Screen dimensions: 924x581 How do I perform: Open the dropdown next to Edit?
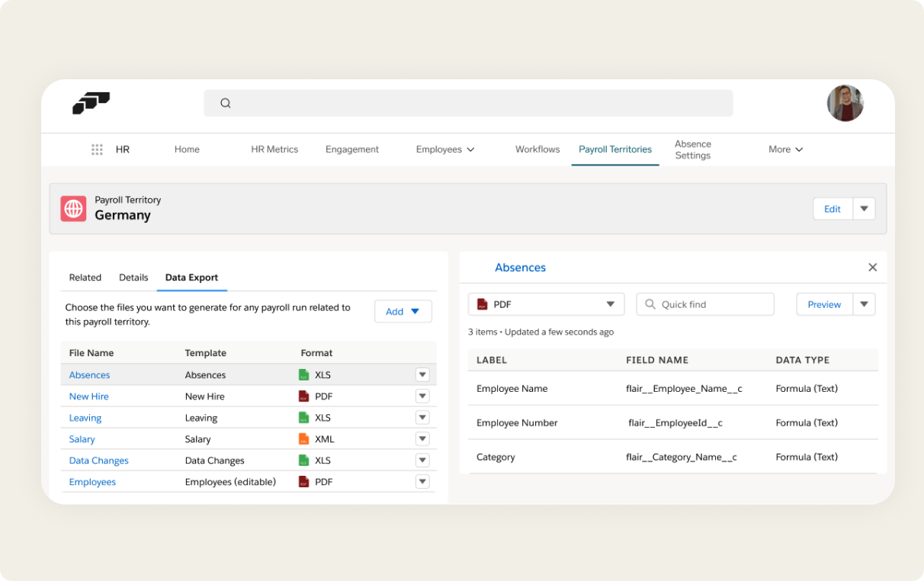click(864, 209)
